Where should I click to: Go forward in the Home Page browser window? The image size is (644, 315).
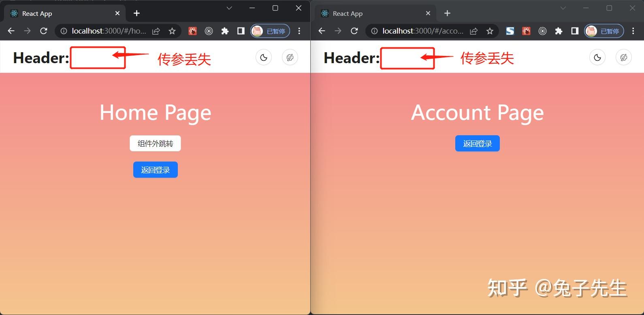pos(27,31)
